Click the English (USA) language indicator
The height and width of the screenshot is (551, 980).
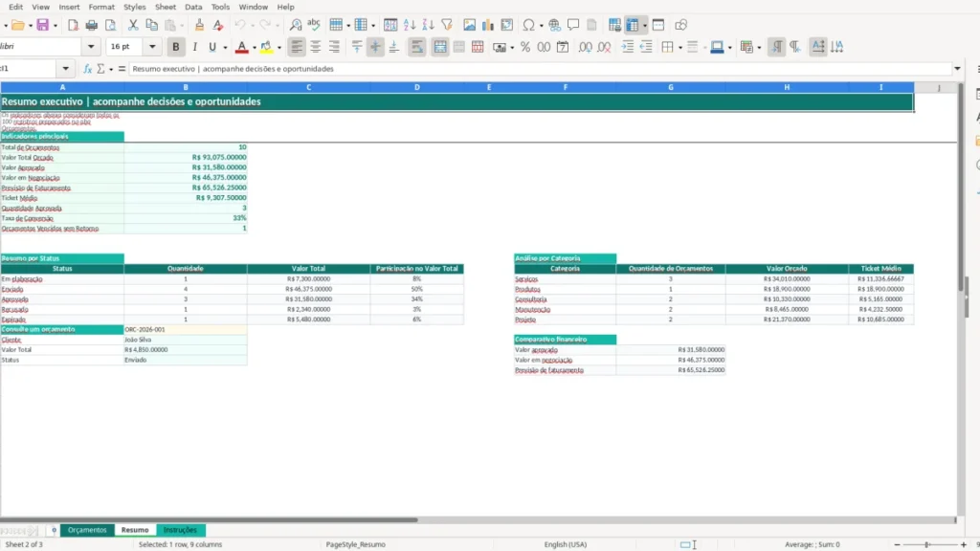(565, 544)
